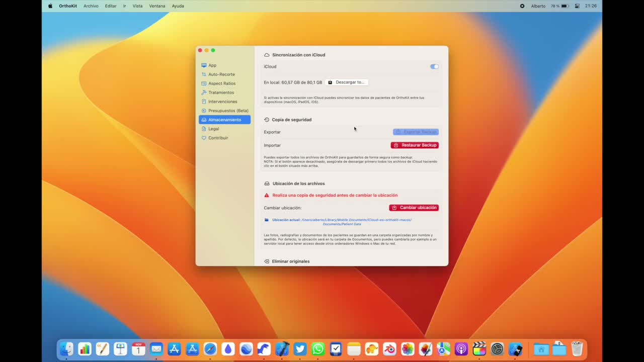Launch Final Cut Pro from the Dock
The image size is (644, 362).
(479, 348)
